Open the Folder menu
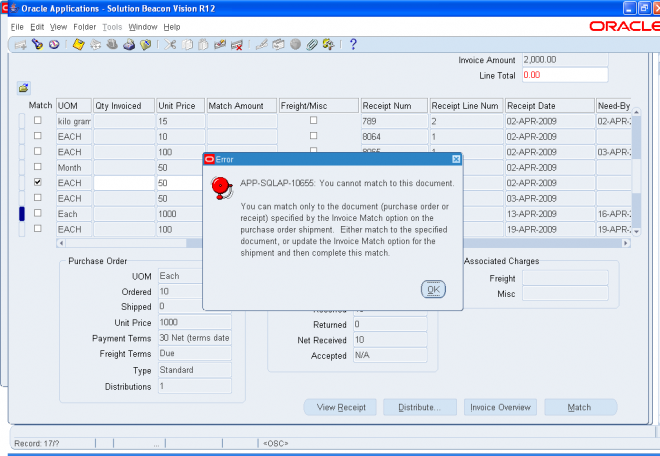The height and width of the screenshot is (456, 660). click(x=85, y=27)
